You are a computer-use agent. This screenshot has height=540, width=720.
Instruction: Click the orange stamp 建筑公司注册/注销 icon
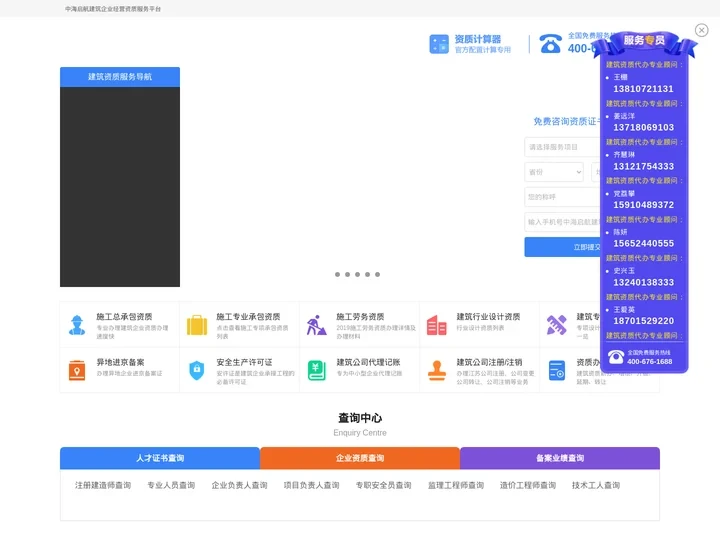(437, 371)
